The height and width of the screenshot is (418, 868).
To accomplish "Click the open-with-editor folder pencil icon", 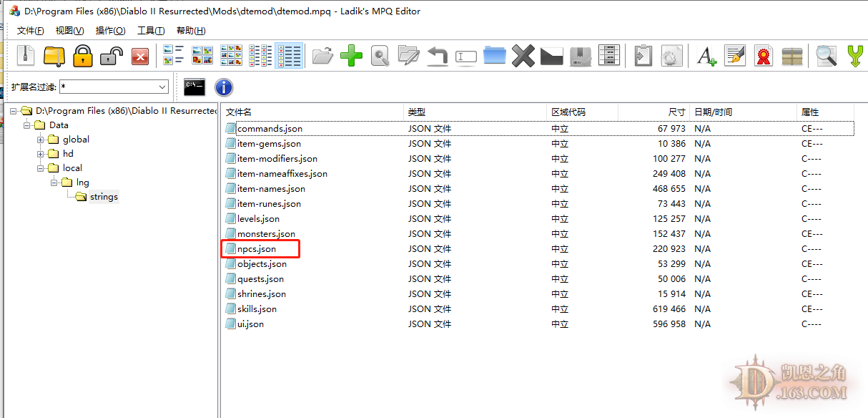I will (408, 56).
